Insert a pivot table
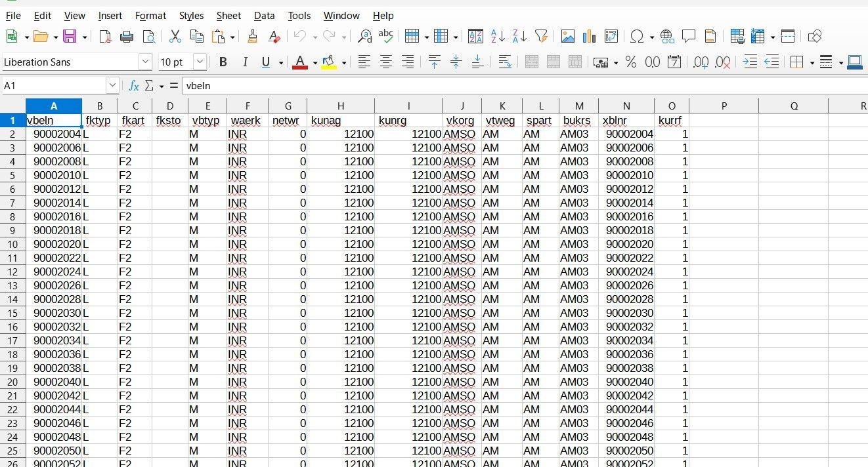This screenshot has height=467, width=868. (611, 37)
